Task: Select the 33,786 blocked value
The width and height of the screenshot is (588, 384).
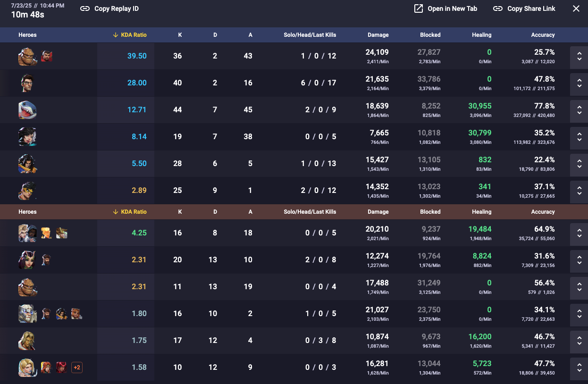Action: tap(429, 79)
